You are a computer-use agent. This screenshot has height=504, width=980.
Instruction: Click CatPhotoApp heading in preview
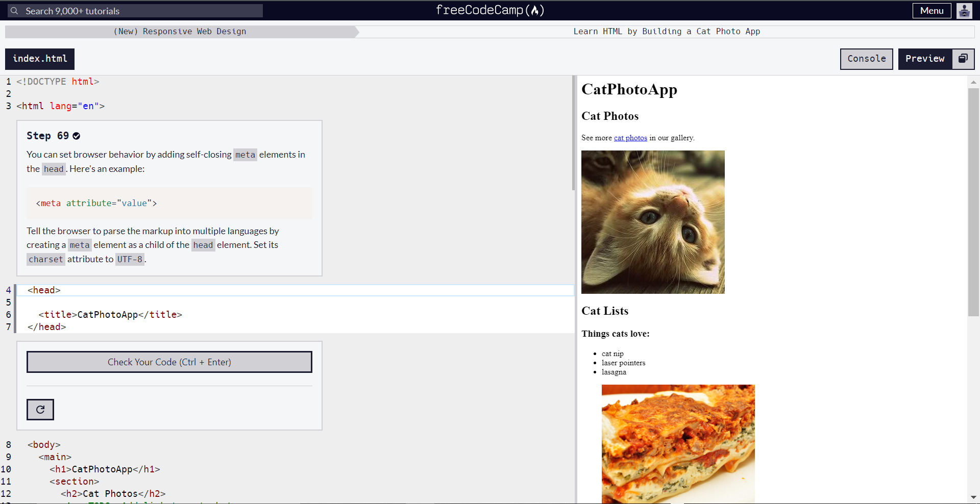click(629, 90)
